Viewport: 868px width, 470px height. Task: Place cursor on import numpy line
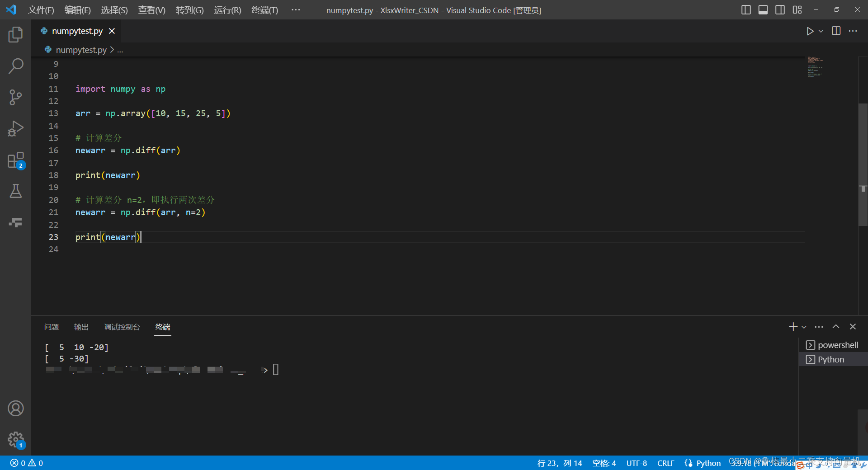120,89
